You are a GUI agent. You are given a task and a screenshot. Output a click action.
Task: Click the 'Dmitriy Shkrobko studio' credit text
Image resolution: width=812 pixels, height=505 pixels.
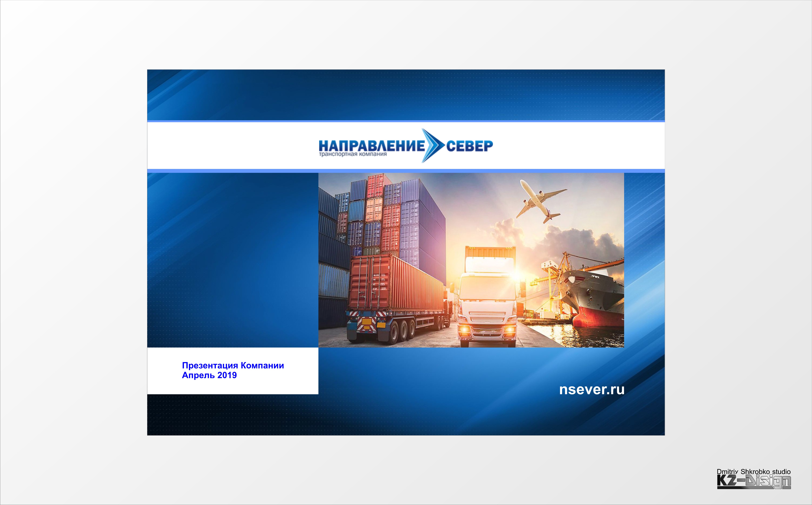point(754,472)
